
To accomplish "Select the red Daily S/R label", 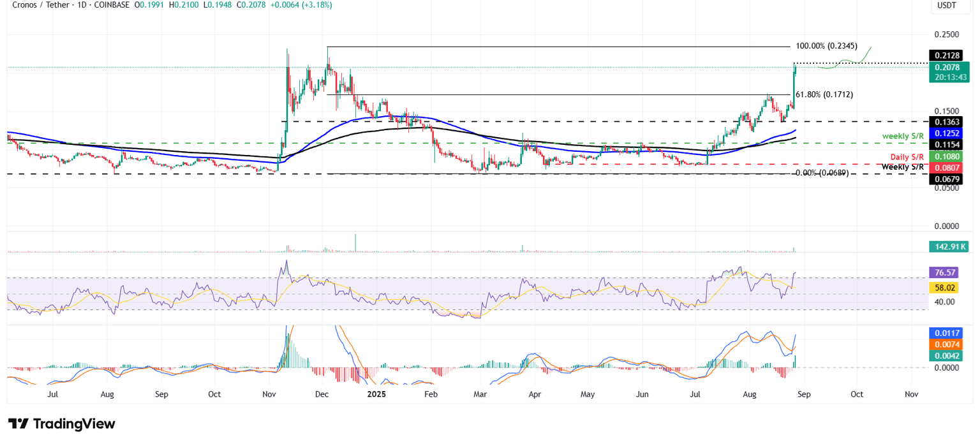I will (x=909, y=156).
